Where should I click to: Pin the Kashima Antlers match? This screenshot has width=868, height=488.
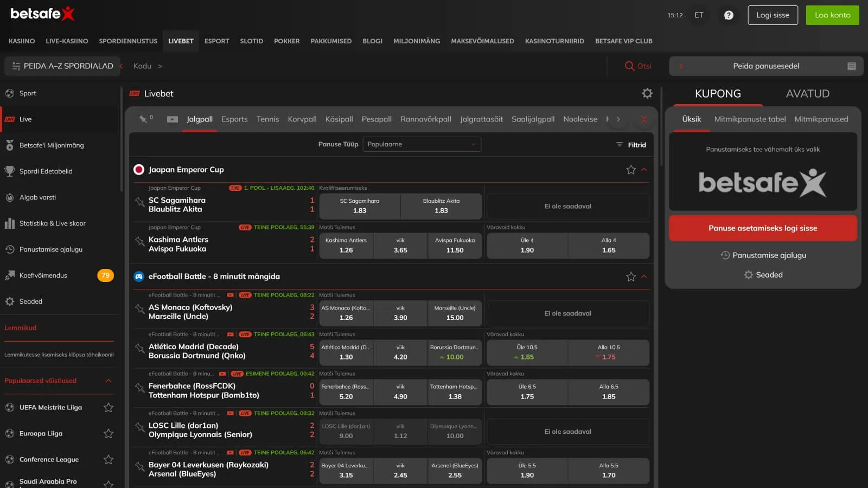click(x=139, y=242)
